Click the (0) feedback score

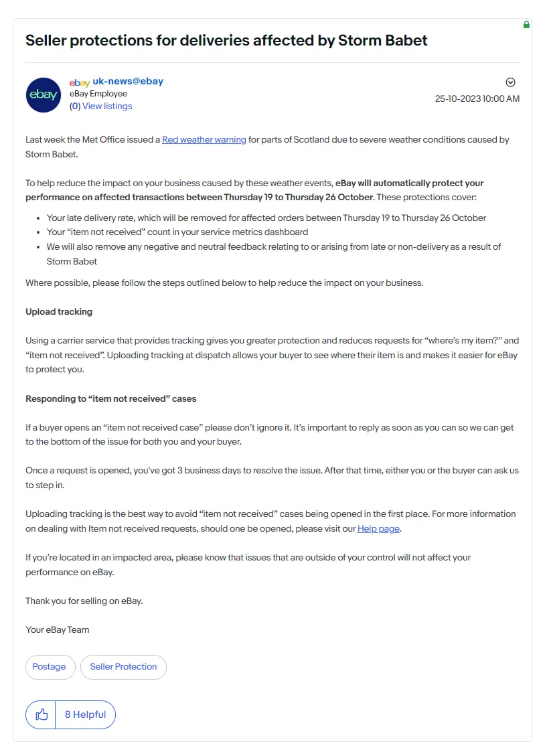pos(75,106)
